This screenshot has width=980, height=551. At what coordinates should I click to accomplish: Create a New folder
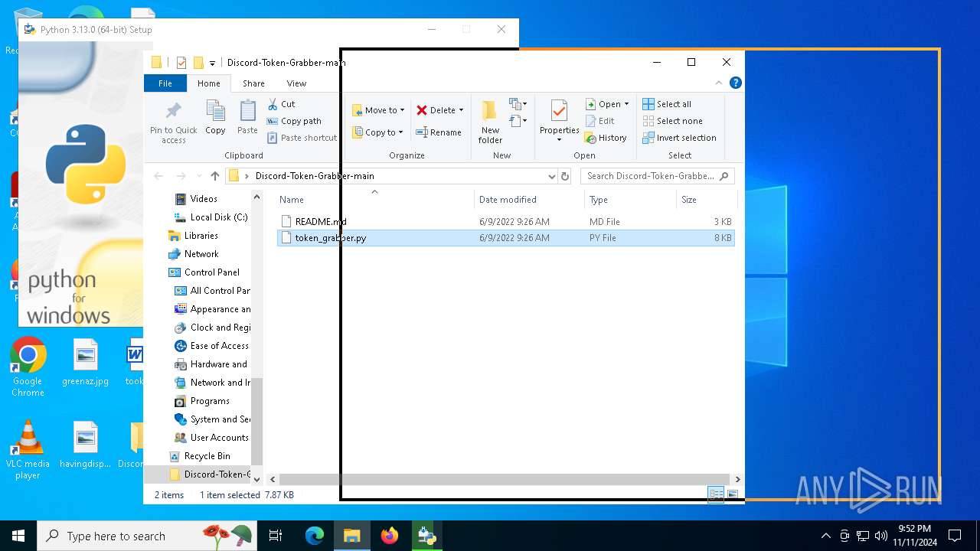click(490, 122)
